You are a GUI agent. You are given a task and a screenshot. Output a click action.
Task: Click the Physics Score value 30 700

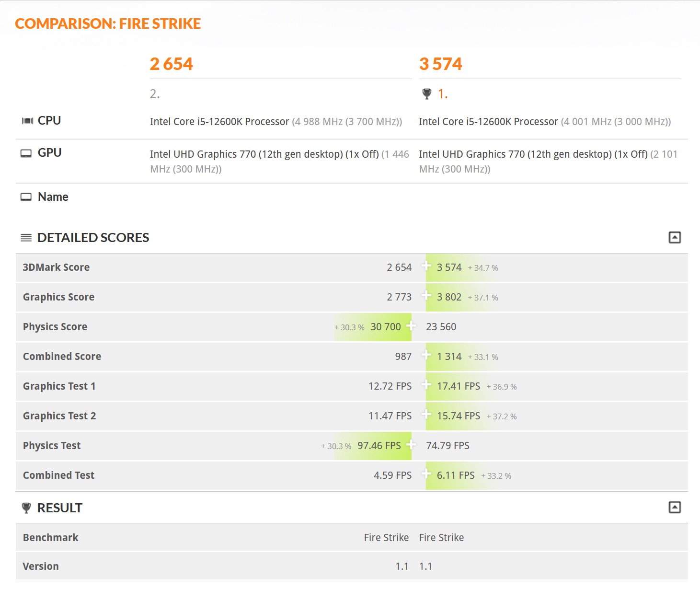click(386, 327)
